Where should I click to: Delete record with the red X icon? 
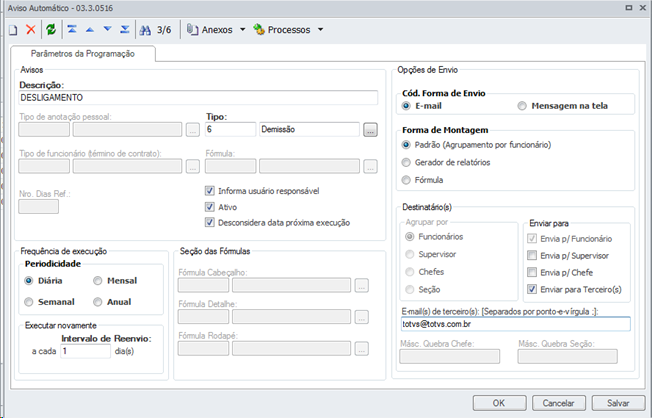[x=31, y=30]
